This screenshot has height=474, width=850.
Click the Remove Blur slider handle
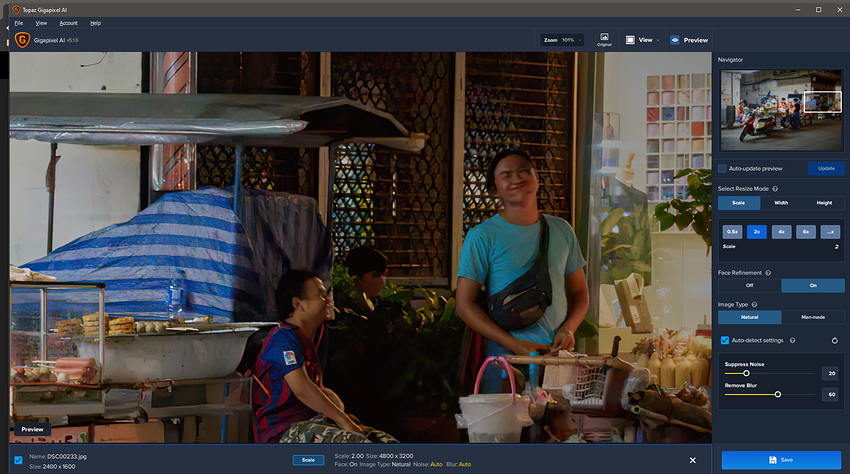777,394
